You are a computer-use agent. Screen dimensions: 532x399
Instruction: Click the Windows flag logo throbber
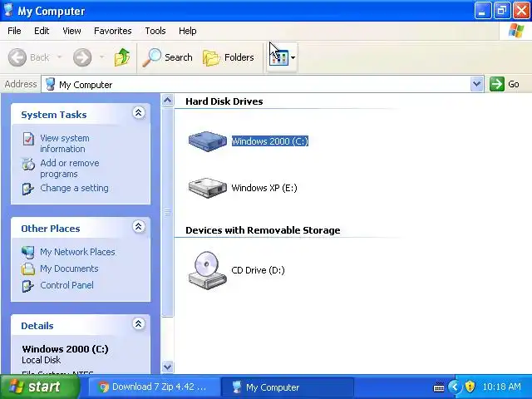coord(515,31)
